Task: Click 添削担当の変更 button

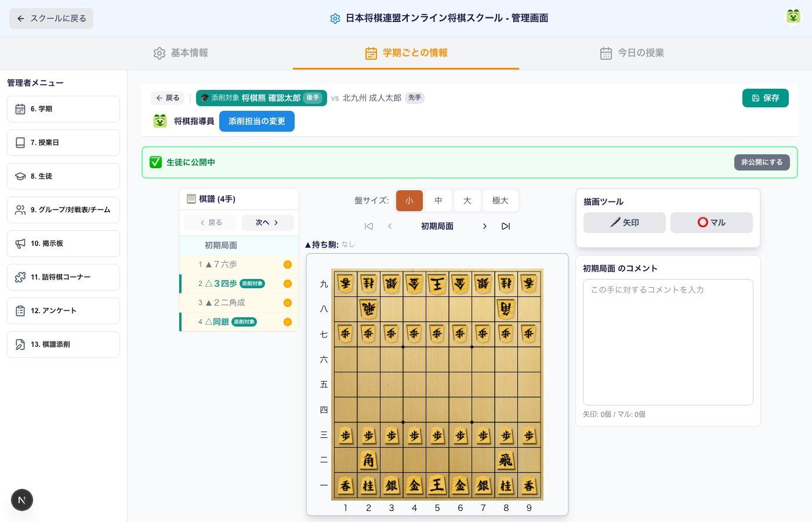Action: (257, 121)
